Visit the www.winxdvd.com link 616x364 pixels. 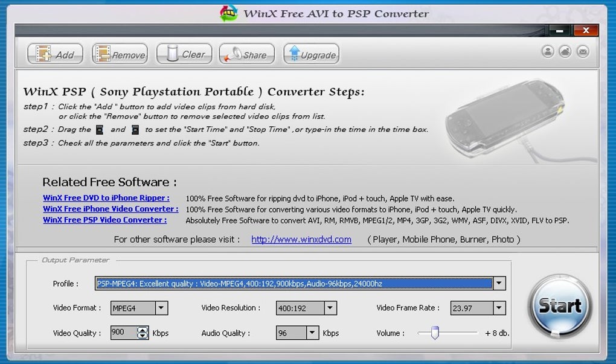click(301, 240)
